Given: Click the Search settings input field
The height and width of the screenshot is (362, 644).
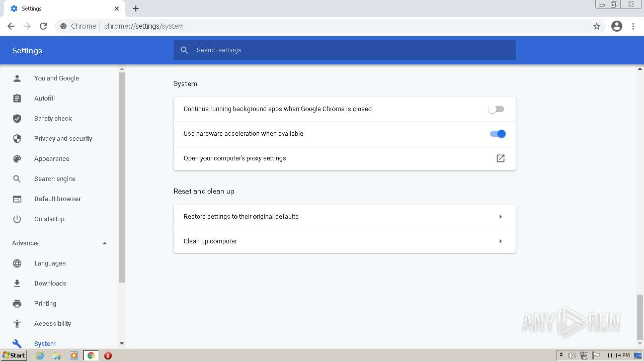Looking at the screenshot, I should click(x=345, y=50).
